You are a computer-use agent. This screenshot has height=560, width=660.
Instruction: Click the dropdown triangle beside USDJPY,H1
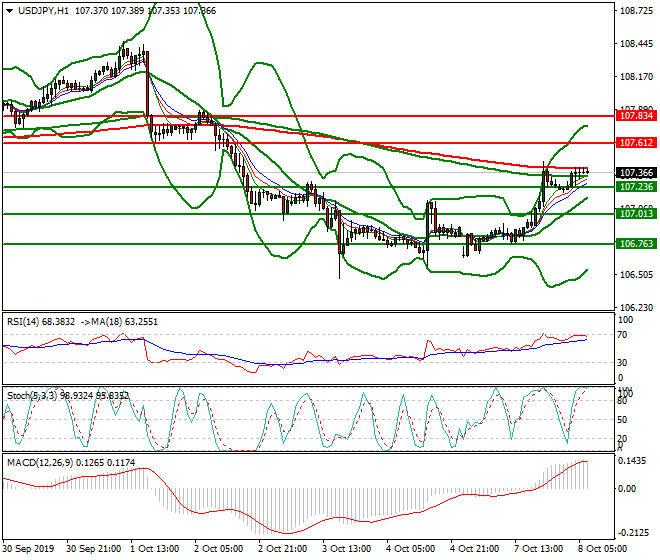(x=9, y=11)
